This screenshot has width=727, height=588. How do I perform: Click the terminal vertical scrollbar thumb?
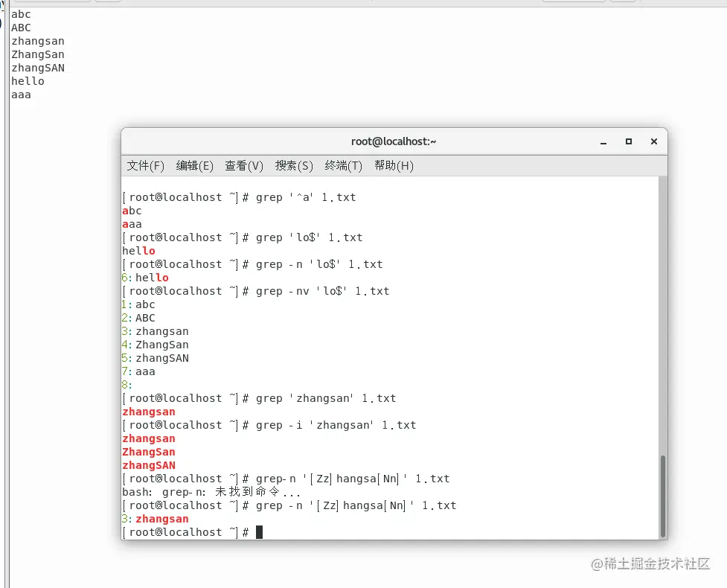tap(662, 496)
